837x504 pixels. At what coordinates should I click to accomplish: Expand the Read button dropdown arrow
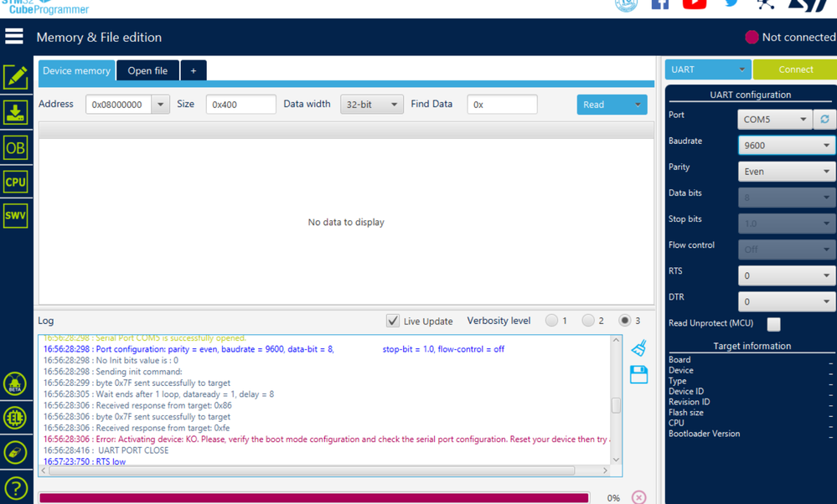(638, 105)
